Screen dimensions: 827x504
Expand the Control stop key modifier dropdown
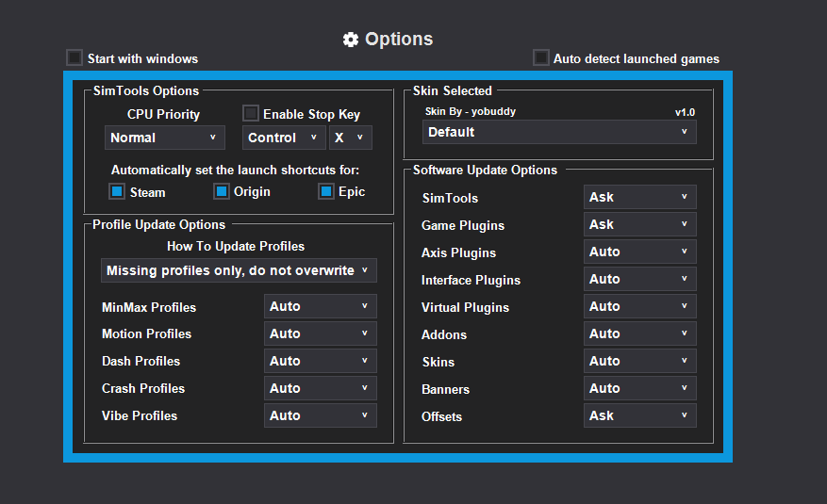click(284, 138)
